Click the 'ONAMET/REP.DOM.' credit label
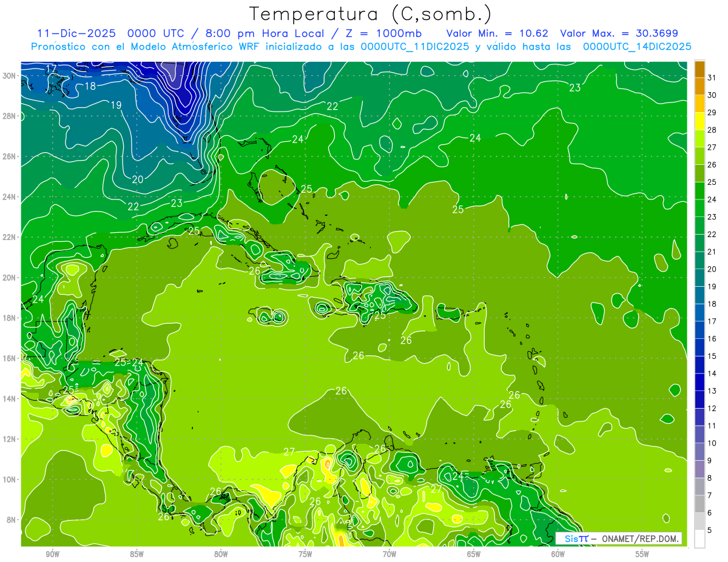This screenshot has width=728, height=562. (x=641, y=538)
